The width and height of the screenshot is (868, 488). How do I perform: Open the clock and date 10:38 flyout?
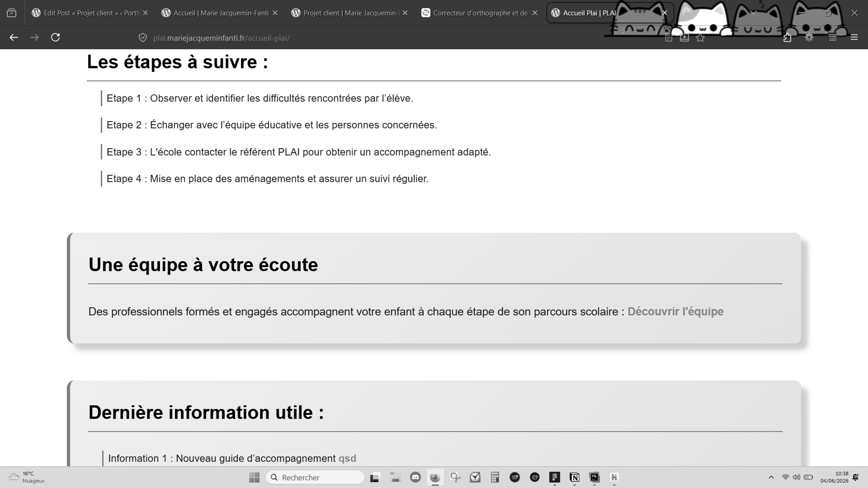835,477
